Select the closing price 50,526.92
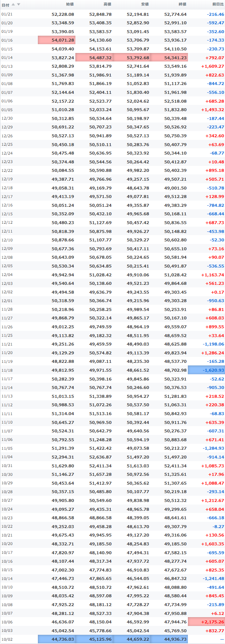225x644 pixels. [x=175, y=127]
